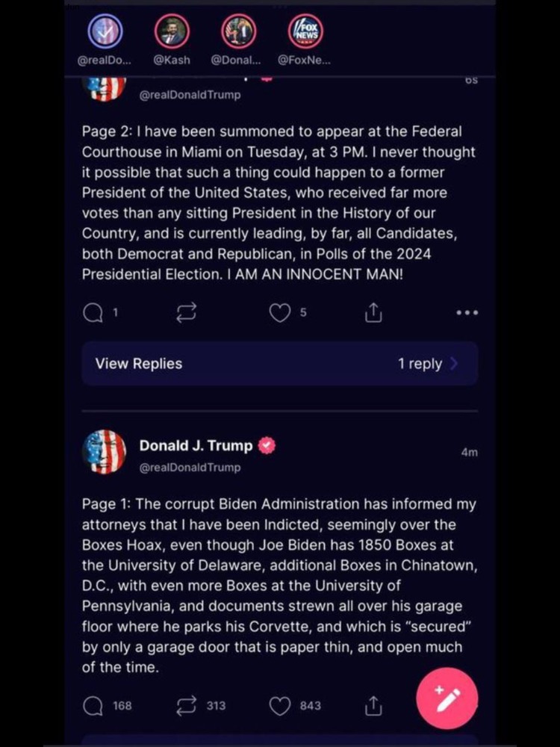Open the @Kash story avatar
The image size is (560, 747).
coord(172,32)
